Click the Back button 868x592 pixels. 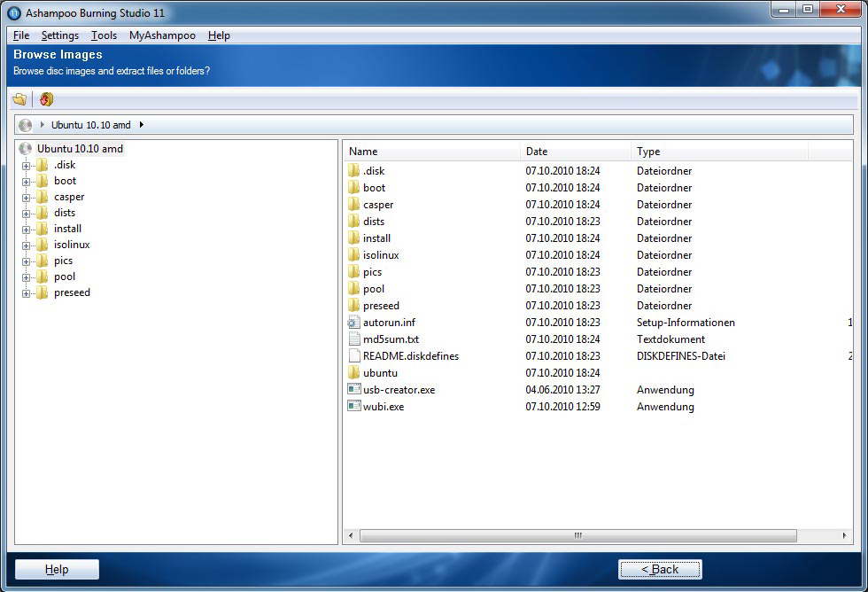click(660, 569)
